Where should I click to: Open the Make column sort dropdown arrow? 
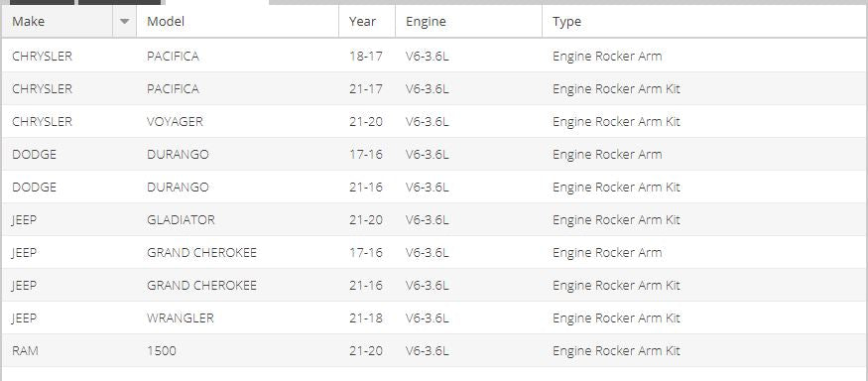tap(125, 22)
